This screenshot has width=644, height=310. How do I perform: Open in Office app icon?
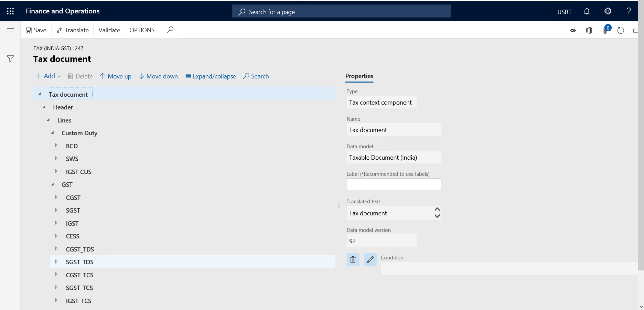click(x=589, y=31)
